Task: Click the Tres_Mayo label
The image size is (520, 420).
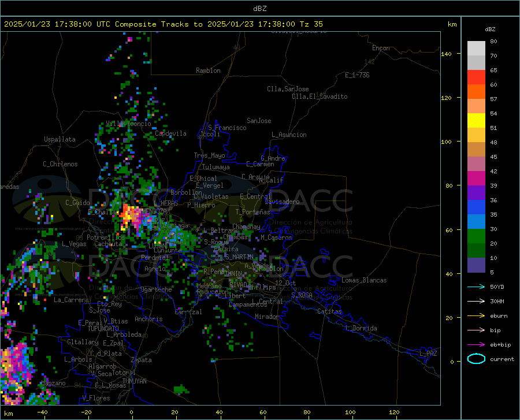Action: (209, 155)
